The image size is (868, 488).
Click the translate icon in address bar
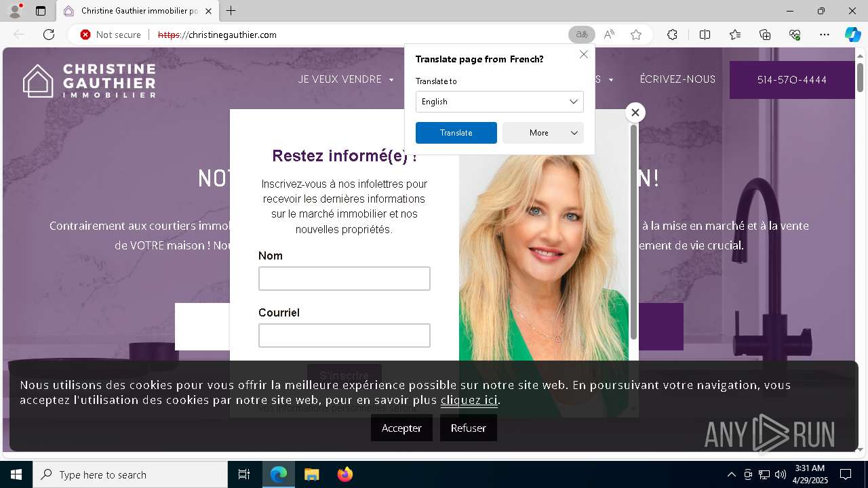[581, 35]
